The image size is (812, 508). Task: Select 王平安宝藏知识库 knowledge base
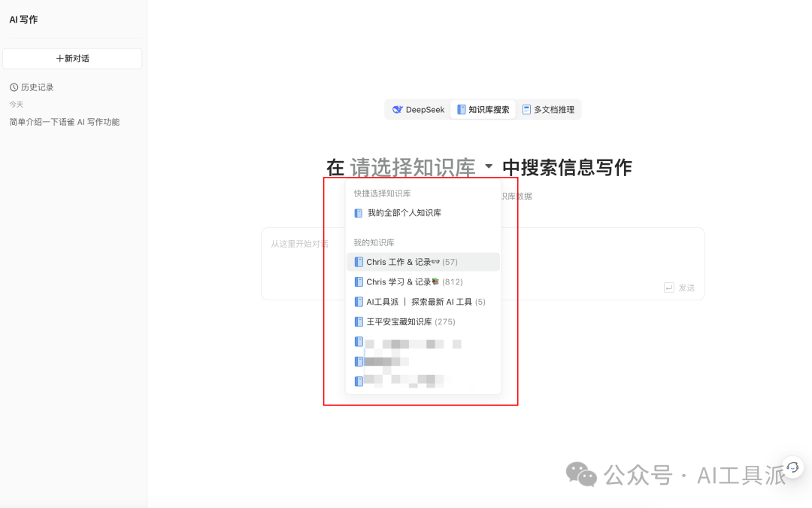tap(423, 322)
